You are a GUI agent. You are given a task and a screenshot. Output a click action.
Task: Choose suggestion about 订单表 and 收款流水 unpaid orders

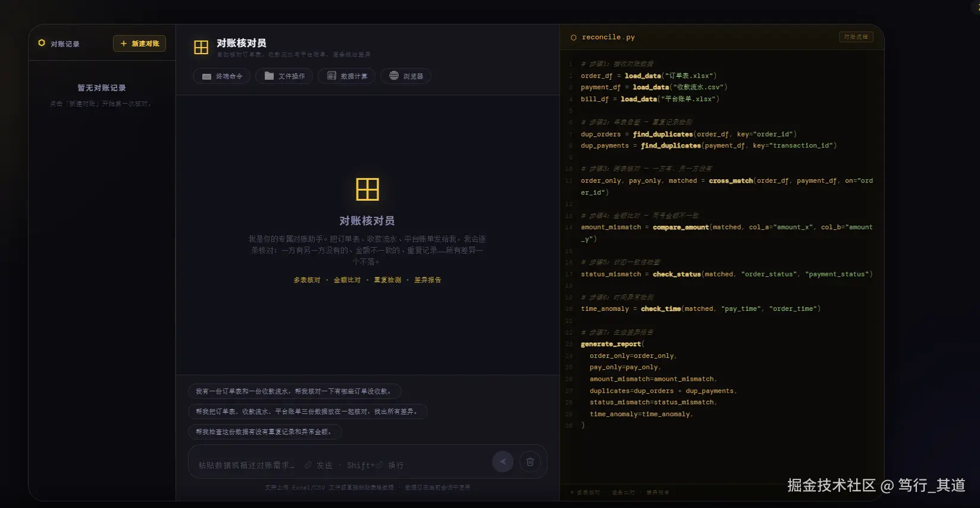[295, 391]
